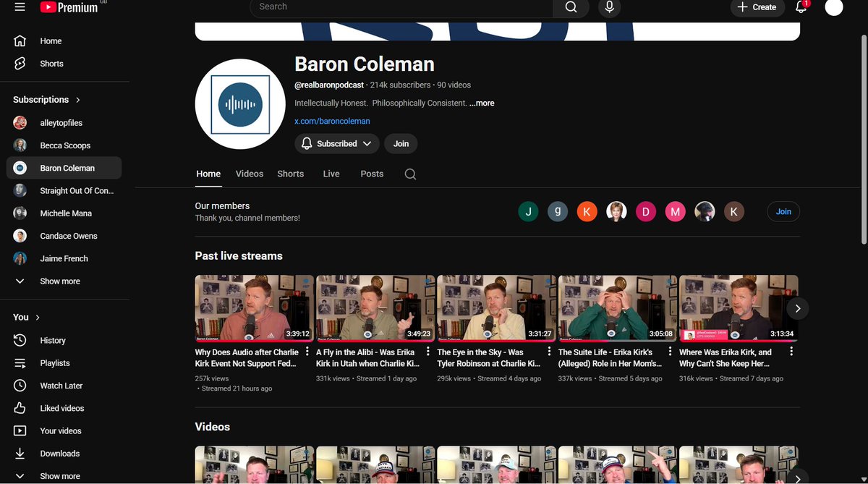Show next past live streams arrow
The height and width of the screenshot is (484, 868).
(798, 308)
